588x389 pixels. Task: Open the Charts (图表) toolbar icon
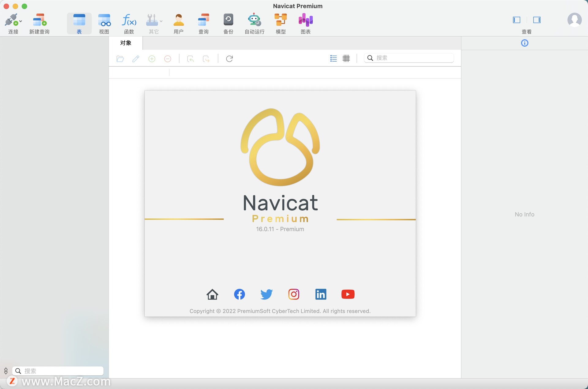point(305,20)
